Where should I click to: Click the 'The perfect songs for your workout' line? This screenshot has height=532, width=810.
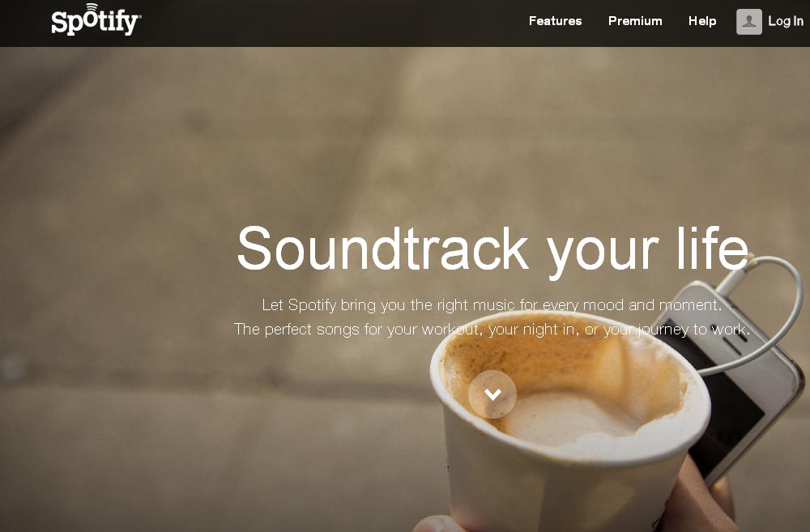tap(492, 329)
